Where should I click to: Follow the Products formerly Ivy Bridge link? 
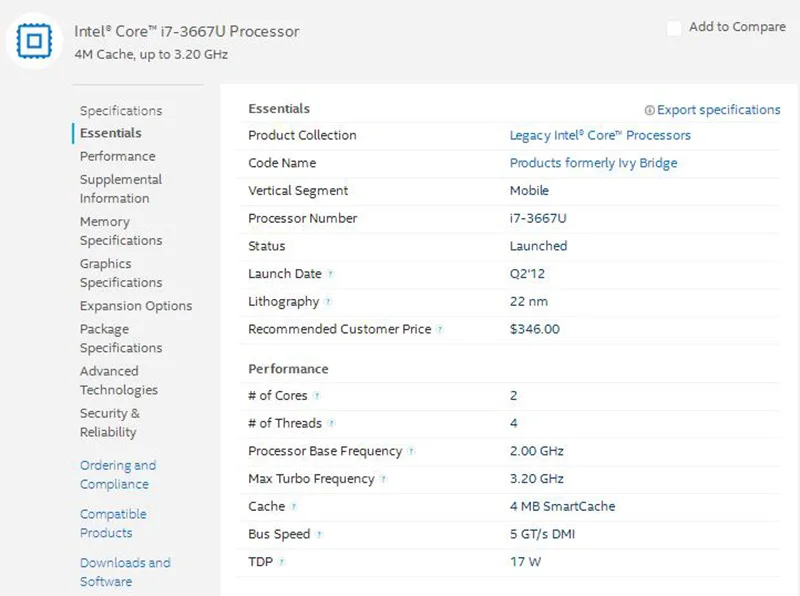[x=593, y=163]
